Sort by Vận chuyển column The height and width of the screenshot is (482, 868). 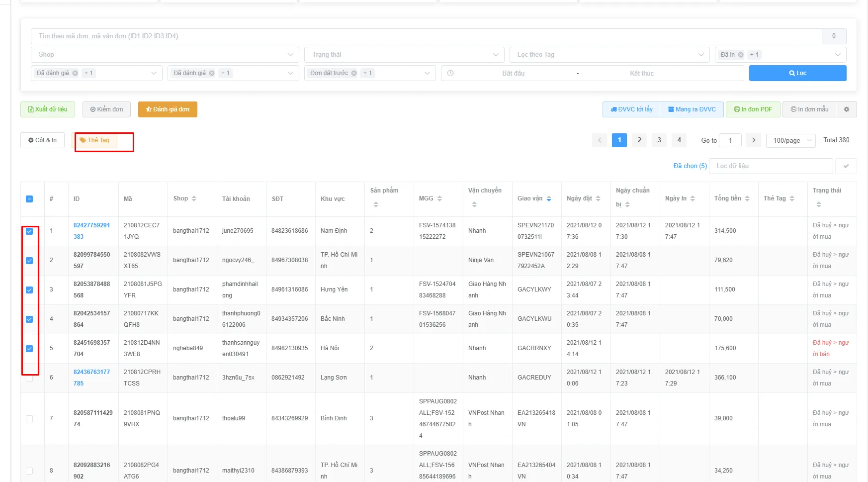click(x=474, y=204)
